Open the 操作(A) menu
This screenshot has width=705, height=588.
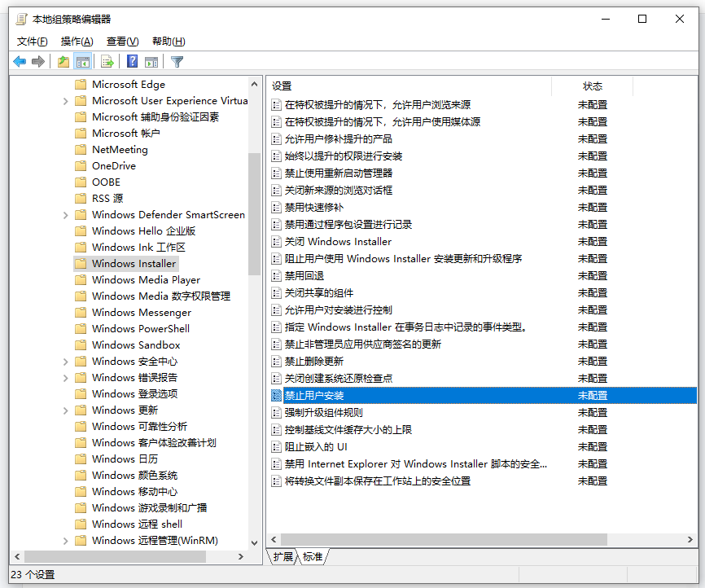pyautogui.click(x=77, y=42)
